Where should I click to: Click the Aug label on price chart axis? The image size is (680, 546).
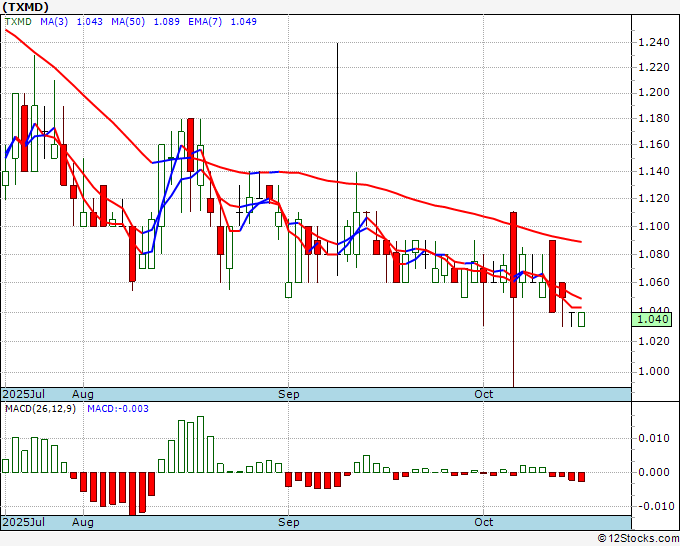[82, 394]
